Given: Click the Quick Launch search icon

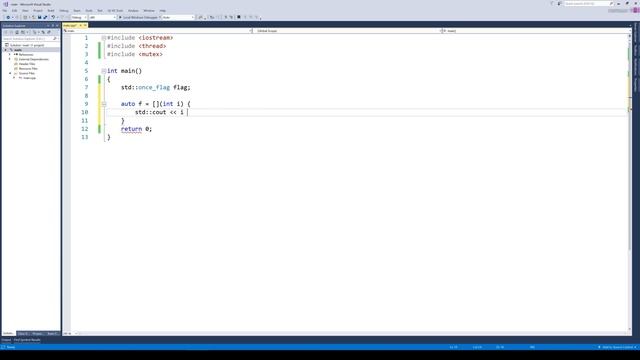Looking at the screenshot, I should click(x=611, y=4).
